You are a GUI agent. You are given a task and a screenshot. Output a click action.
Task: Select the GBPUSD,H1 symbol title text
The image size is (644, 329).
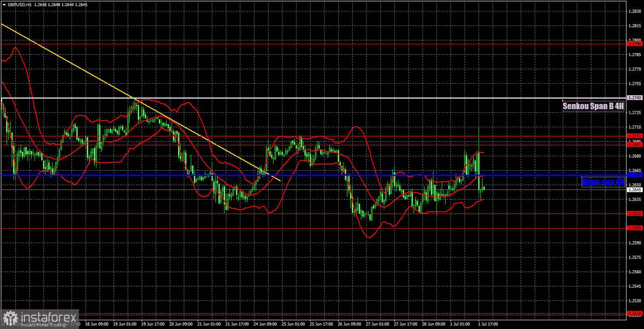[20, 4]
